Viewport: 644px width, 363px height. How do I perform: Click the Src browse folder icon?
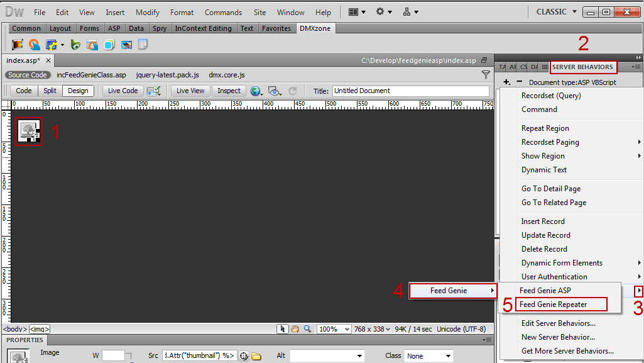(256, 356)
